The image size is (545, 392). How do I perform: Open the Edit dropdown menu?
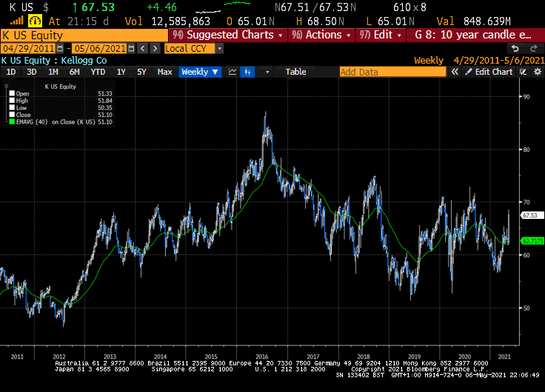[381, 35]
